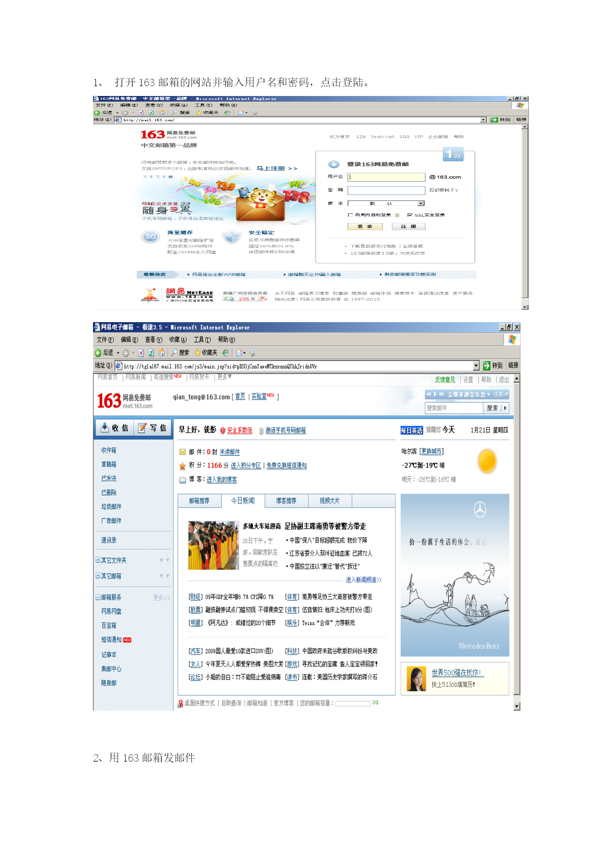This screenshot has width=614, height=868.
Task: Open the address bar dropdown in login window
Action: 483,120
